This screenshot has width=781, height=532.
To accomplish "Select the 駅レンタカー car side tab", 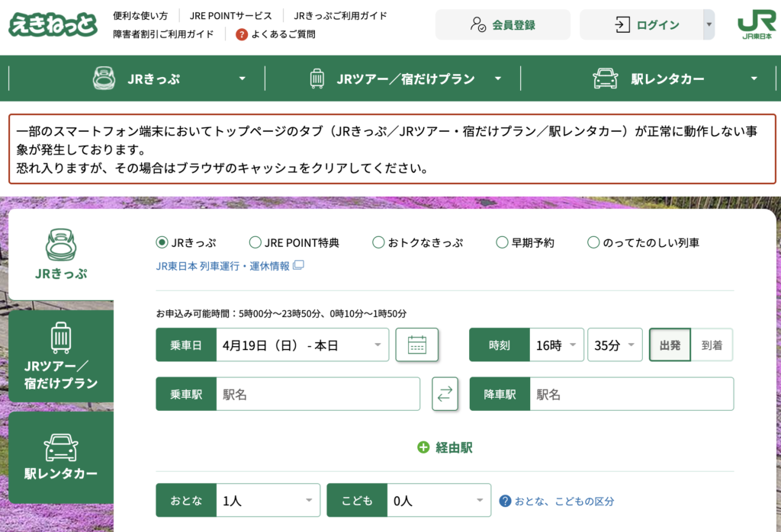I will pyautogui.click(x=61, y=457).
